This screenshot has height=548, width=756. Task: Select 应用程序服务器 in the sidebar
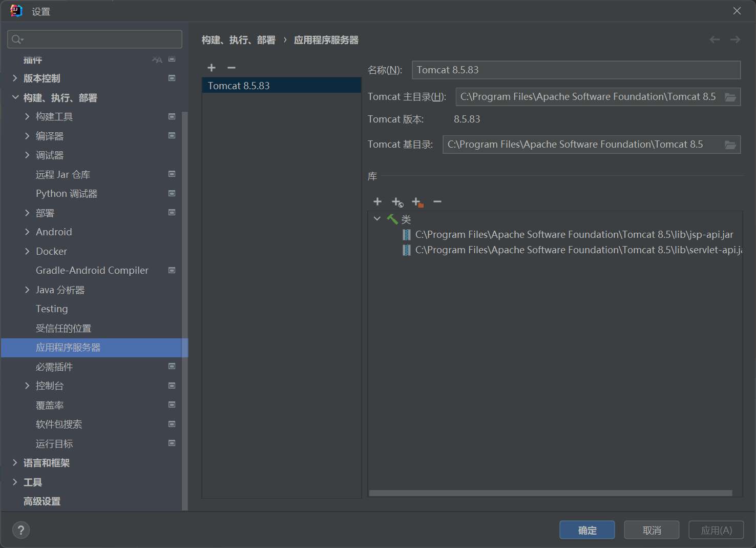pos(94,348)
